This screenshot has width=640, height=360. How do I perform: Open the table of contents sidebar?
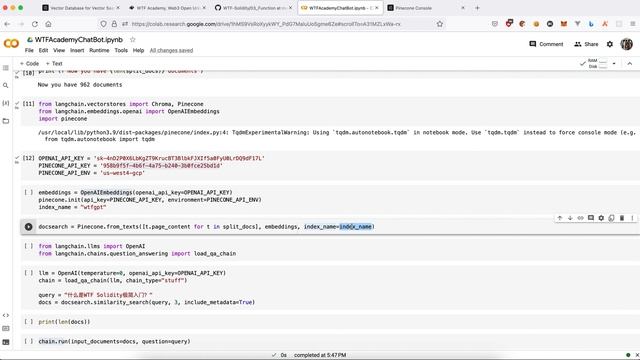tap(6, 68)
